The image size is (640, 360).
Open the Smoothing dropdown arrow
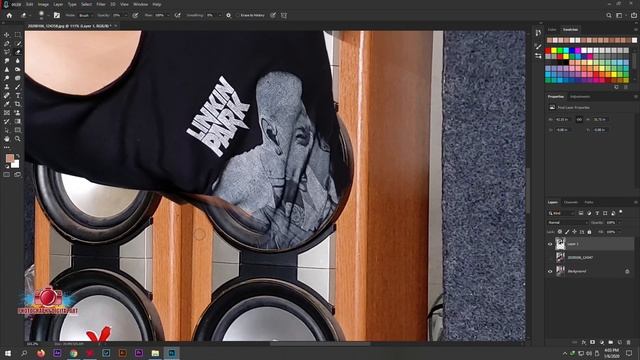(220, 15)
